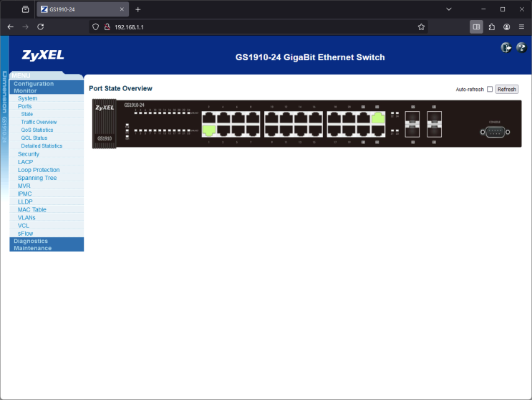Open the VCL link
The image size is (532, 400).
[x=24, y=226]
